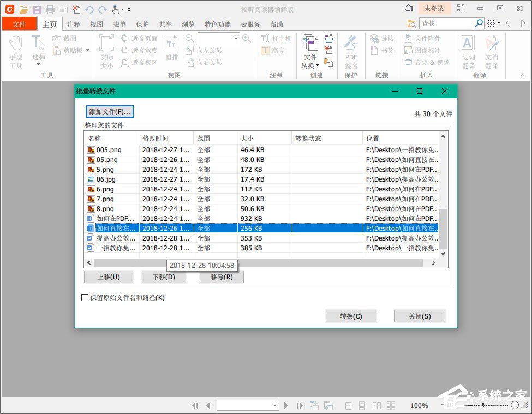Click the Typewriter (打字机) annotation icon
This screenshot has height=414, width=532.
coord(276,38)
